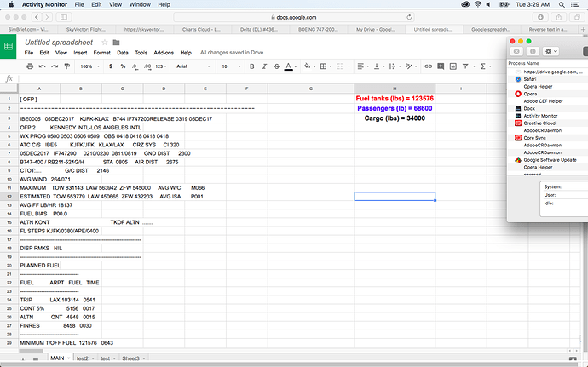Click Activity Monitor quit process button
The height and width of the screenshot is (367, 588).
click(516, 51)
